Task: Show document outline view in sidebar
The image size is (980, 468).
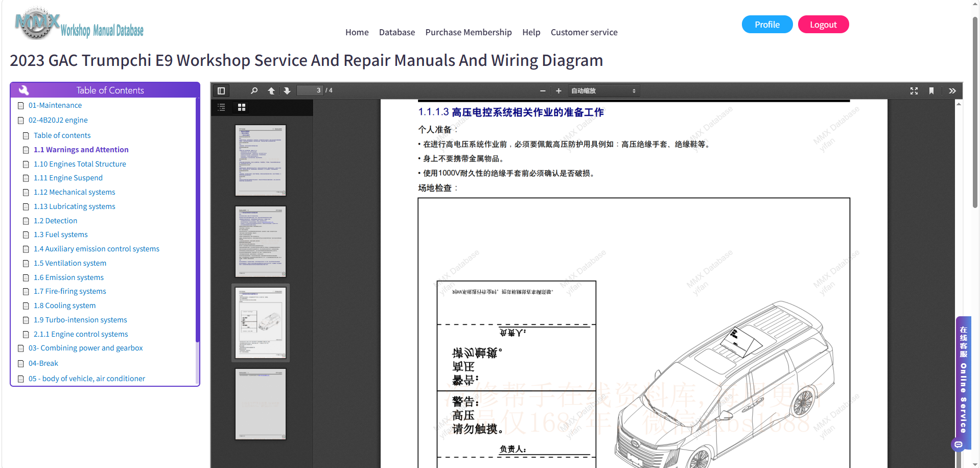Action: [221, 107]
